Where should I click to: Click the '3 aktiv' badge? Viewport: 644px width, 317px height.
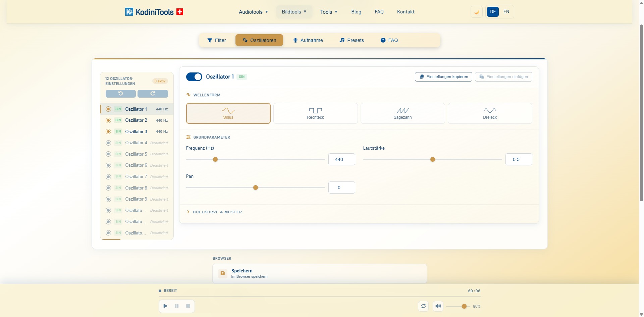pos(160,81)
